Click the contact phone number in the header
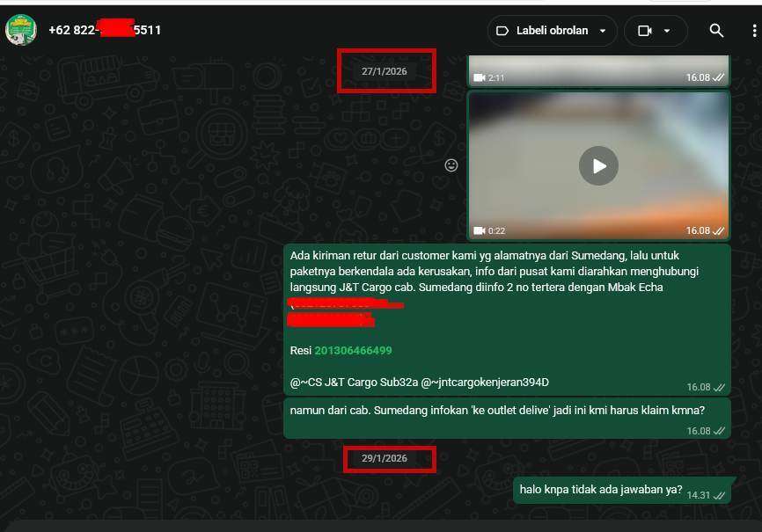 tap(105, 30)
